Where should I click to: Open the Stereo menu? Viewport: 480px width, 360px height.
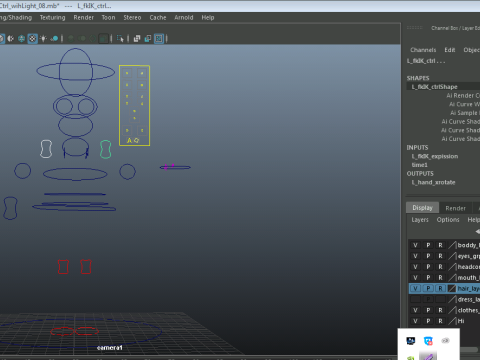(x=132, y=18)
